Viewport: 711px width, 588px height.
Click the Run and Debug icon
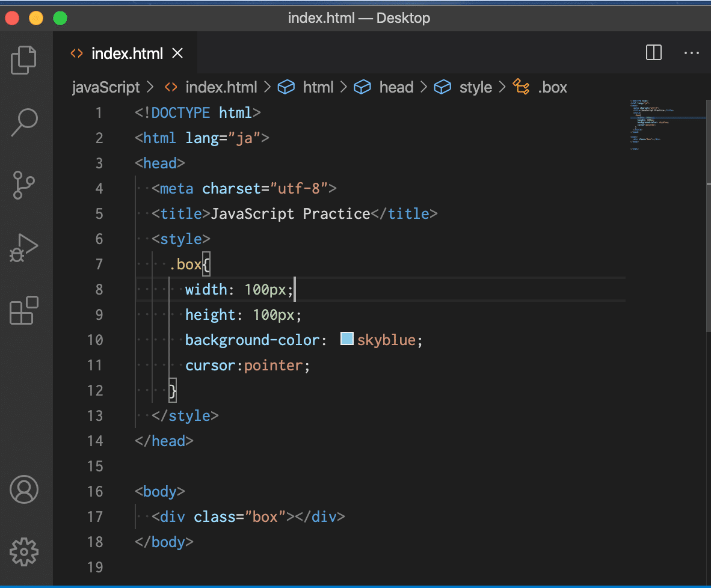23,248
